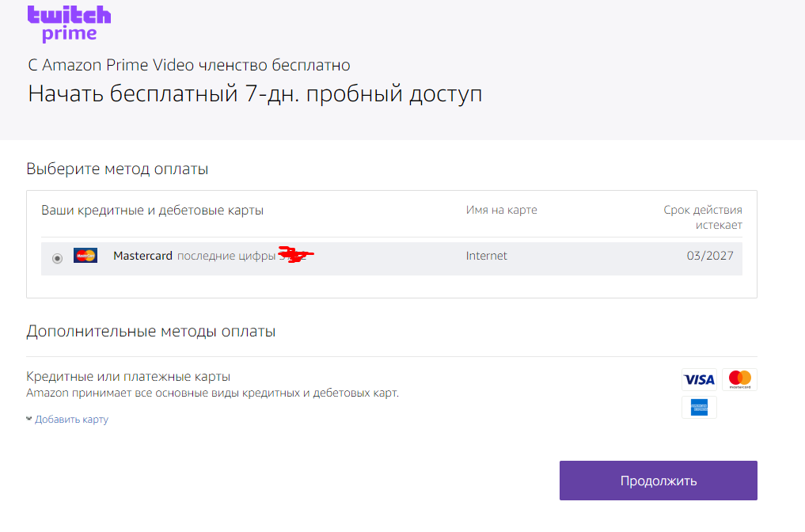Click the VISA card logo

pyautogui.click(x=699, y=379)
